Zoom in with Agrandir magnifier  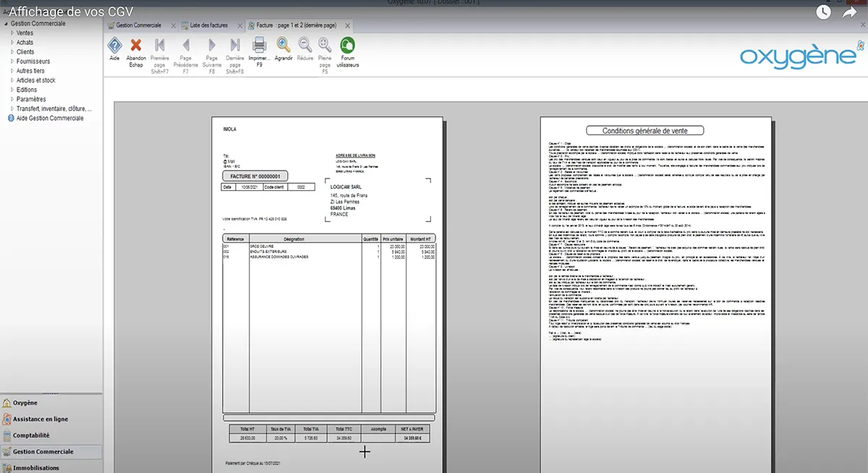(x=284, y=45)
